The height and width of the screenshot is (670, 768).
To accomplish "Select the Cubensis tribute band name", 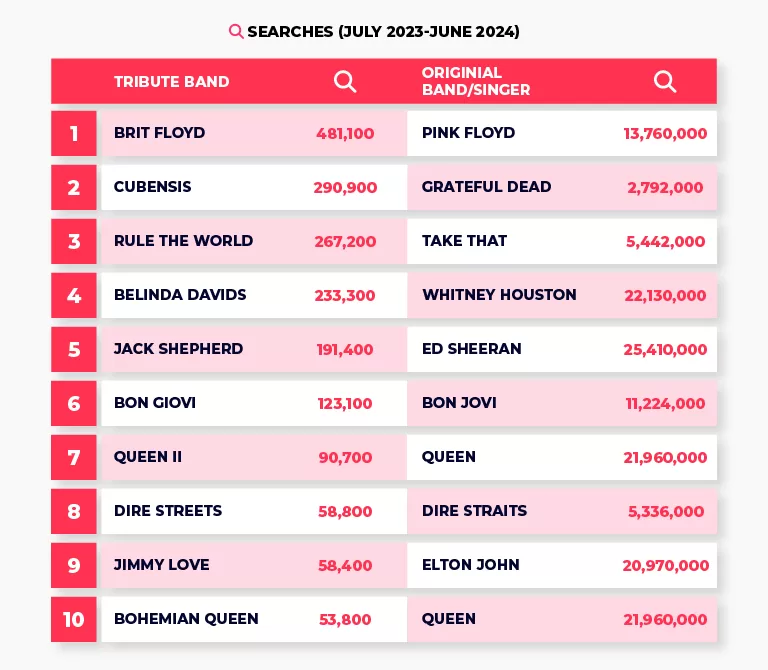I will coord(153,187).
